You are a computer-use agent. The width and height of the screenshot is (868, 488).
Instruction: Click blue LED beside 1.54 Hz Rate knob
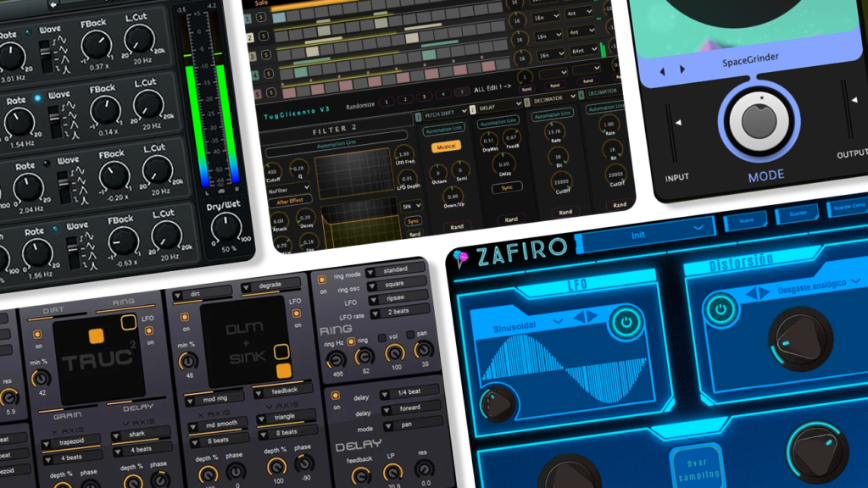pos(37,98)
